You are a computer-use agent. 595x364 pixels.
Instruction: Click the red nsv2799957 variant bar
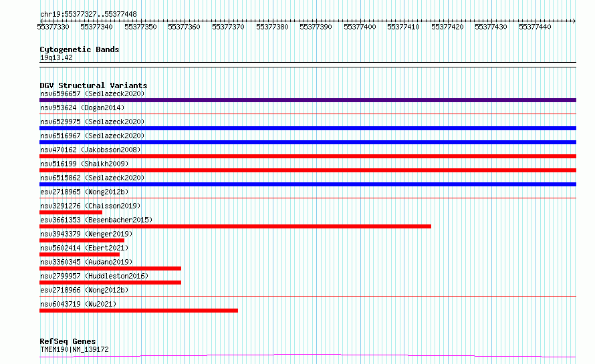110,283
